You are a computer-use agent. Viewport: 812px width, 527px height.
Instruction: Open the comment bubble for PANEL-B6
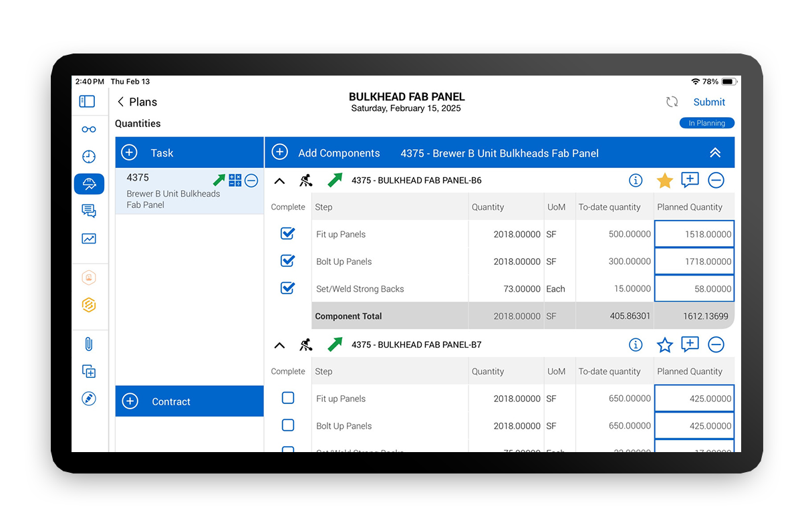coord(690,180)
